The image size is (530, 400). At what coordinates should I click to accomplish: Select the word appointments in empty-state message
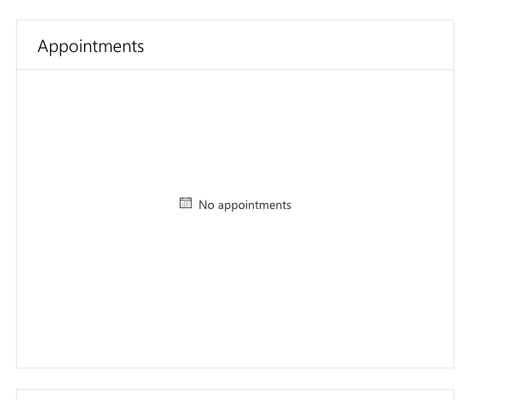click(x=255, y=205)
